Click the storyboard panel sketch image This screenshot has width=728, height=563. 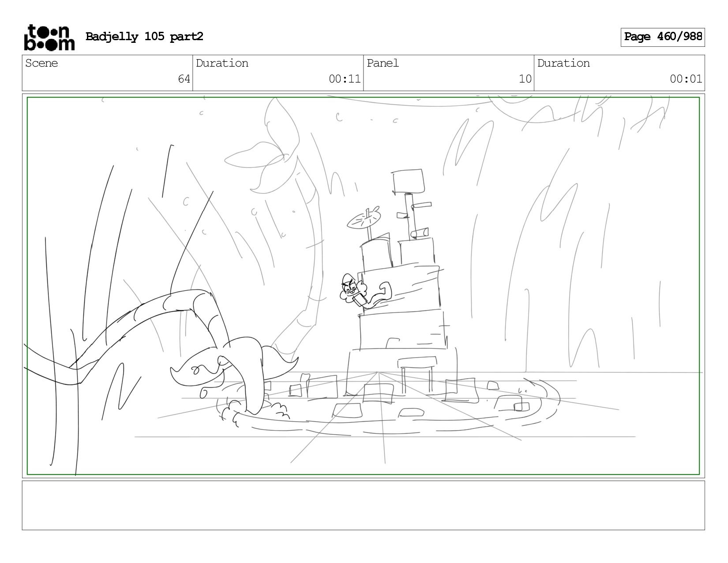point(363,286)
